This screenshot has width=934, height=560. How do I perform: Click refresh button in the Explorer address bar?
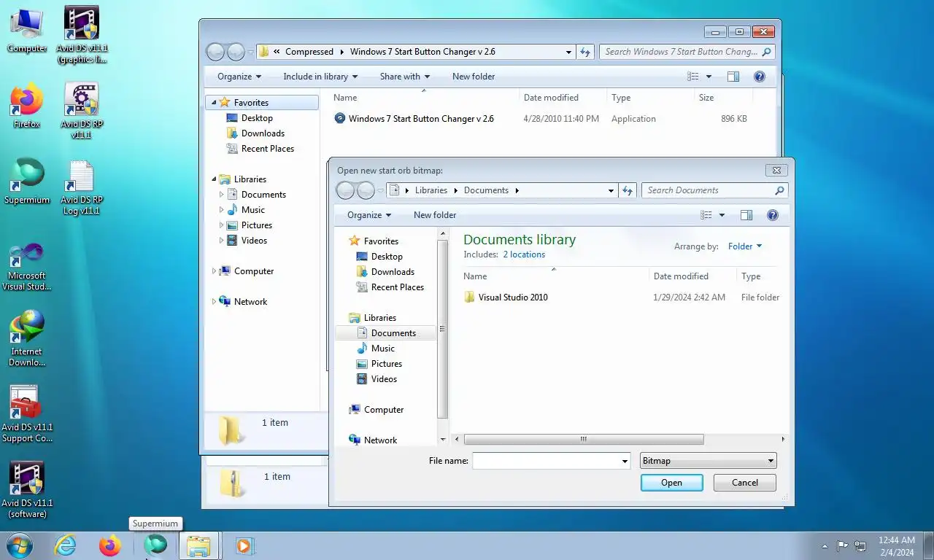pos(584,52)
